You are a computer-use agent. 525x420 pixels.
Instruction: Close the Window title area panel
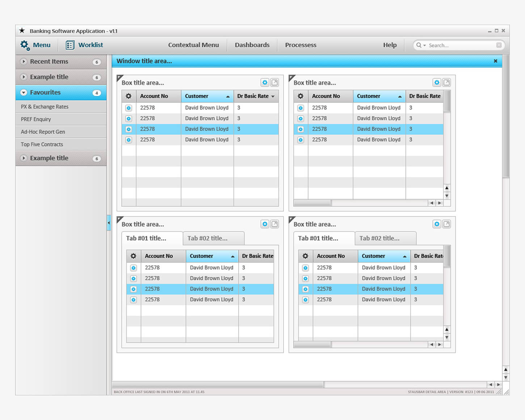click(495, 61)
